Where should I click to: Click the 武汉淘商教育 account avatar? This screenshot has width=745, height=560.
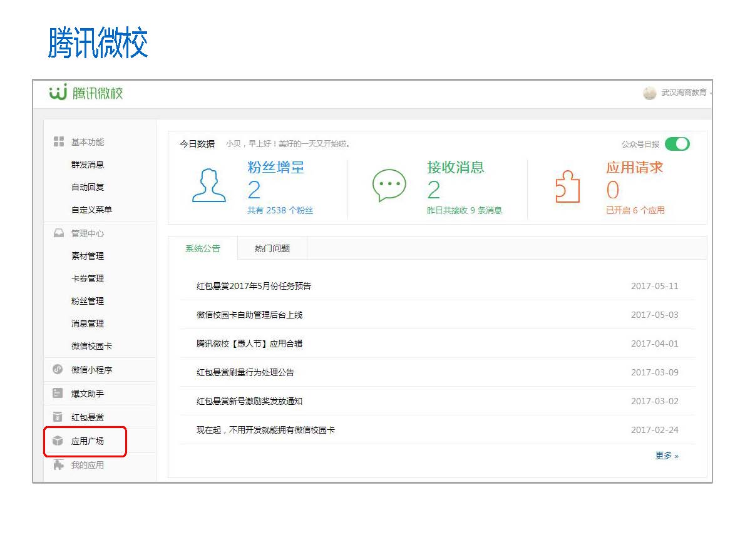click(x=649, y=93)
